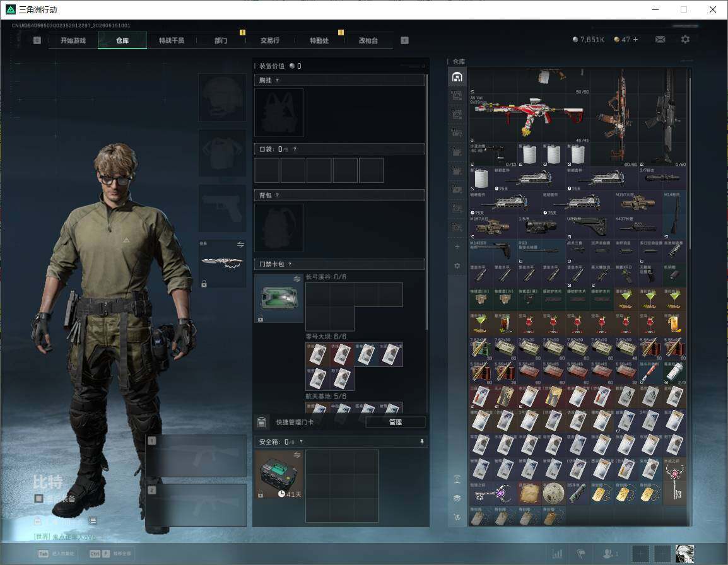Click the empty 背包 backpack slot
This screenshot has width=728, height=565.
[279, 228]
